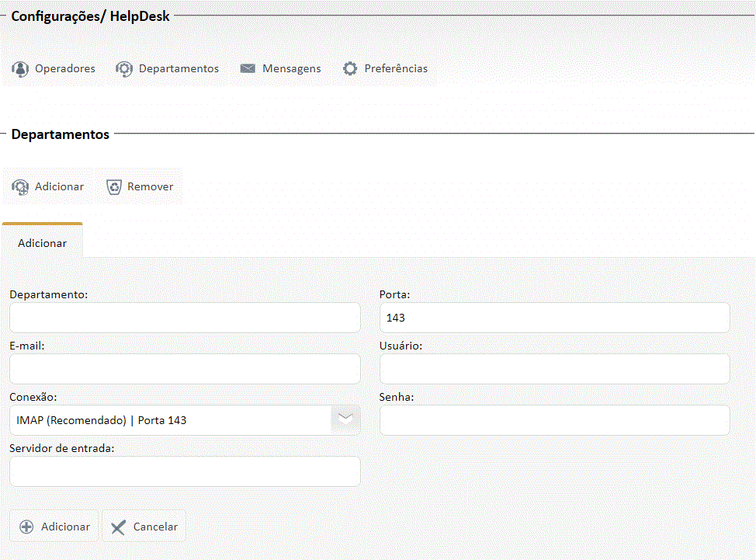This screenshot has width=756, height=560.
Task: Open the Mensagens menu item
Action: coord(291,69)
